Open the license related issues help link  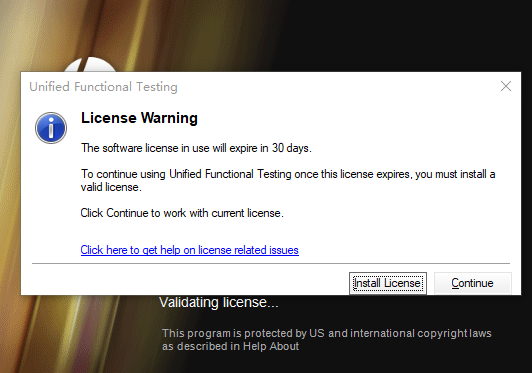190,250
